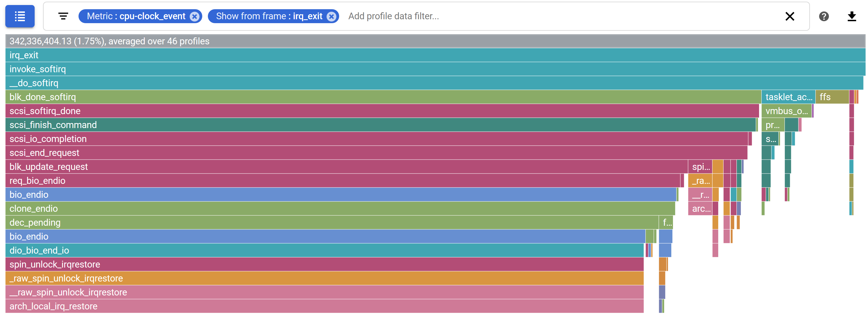Select the Metric cpu-clock_event chip
The height and width of the screenshot is (320, 868).
(136, 16)
